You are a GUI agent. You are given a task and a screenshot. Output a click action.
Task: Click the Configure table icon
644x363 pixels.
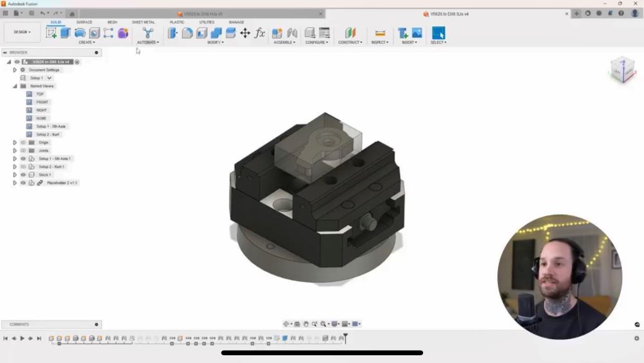click(x=325, y=33)
